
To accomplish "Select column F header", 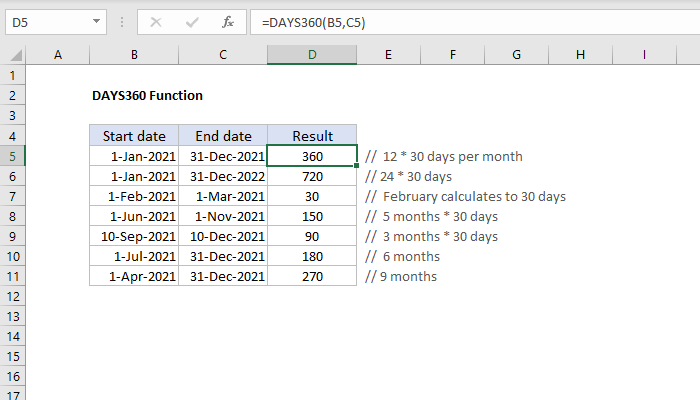I will [x=453, y=55].
